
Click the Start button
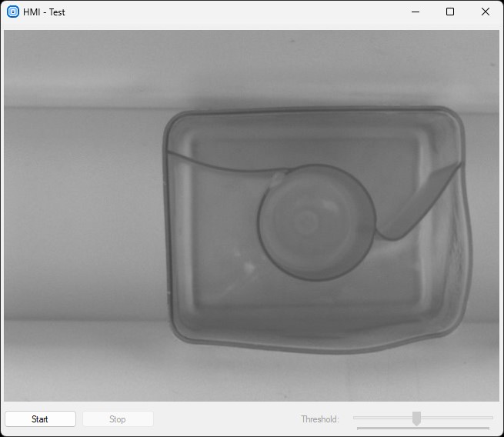tap(40, 419)
